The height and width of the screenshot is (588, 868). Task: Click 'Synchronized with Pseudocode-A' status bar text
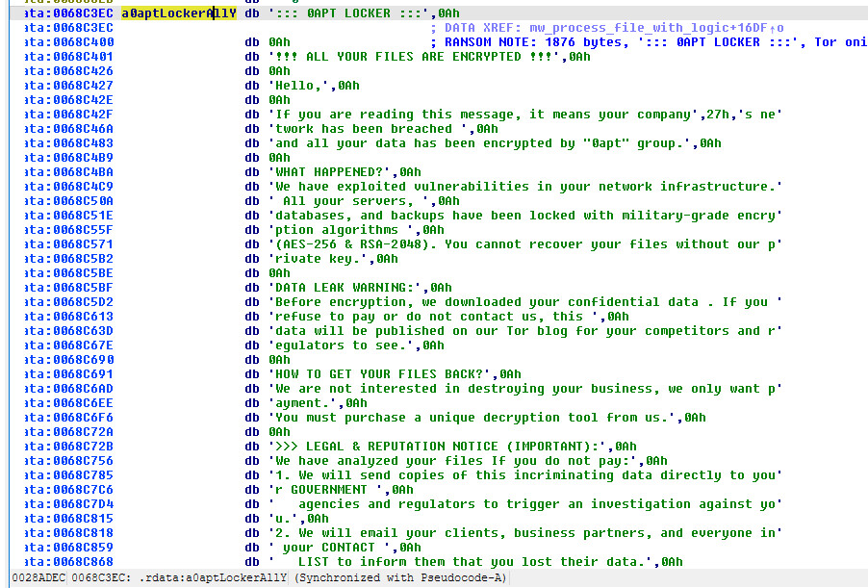point(404,578)
